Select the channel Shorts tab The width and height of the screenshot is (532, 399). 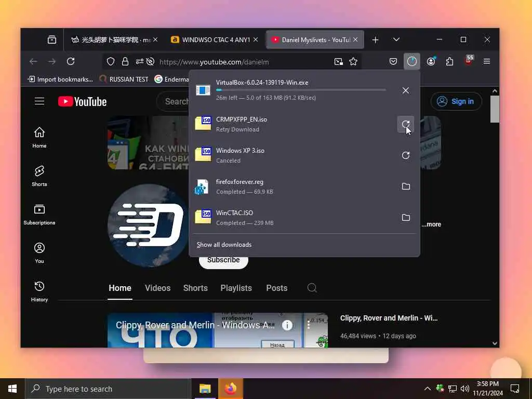click(x=195, y=288)
